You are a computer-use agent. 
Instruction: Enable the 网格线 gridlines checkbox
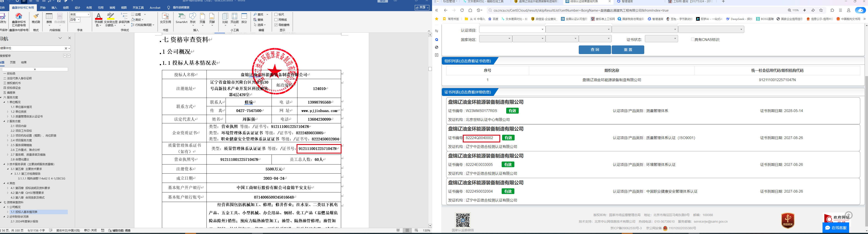click(x=276, y=20)
